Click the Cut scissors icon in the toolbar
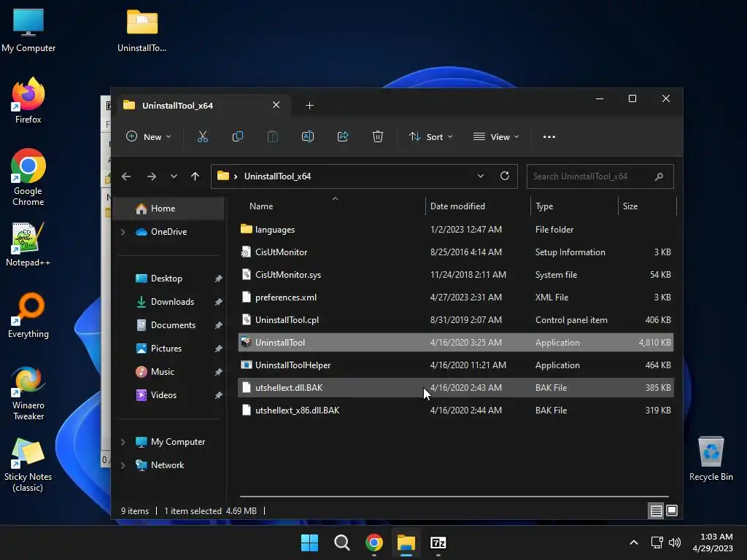Image resolution: width=747 pixels, height=560 pixels. (203, 136)
